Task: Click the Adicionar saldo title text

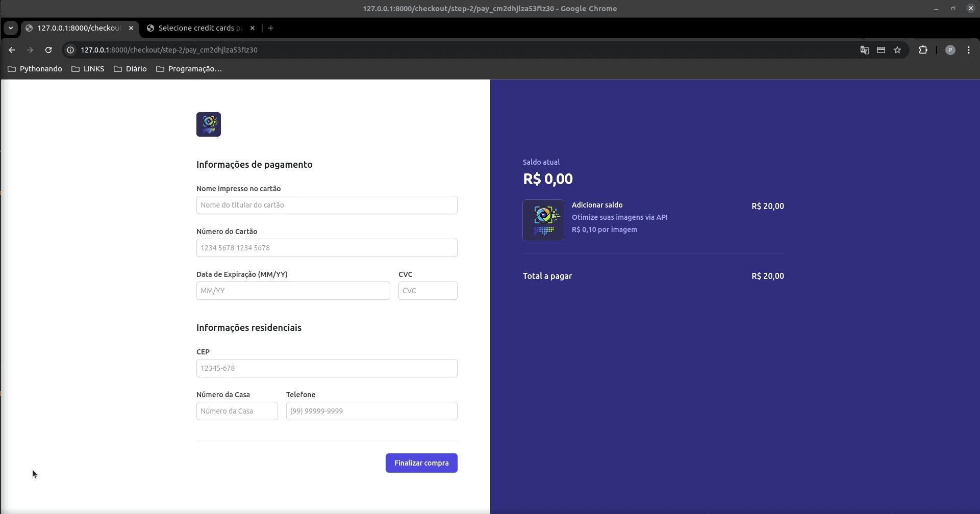Action: (x=597, y=205)
